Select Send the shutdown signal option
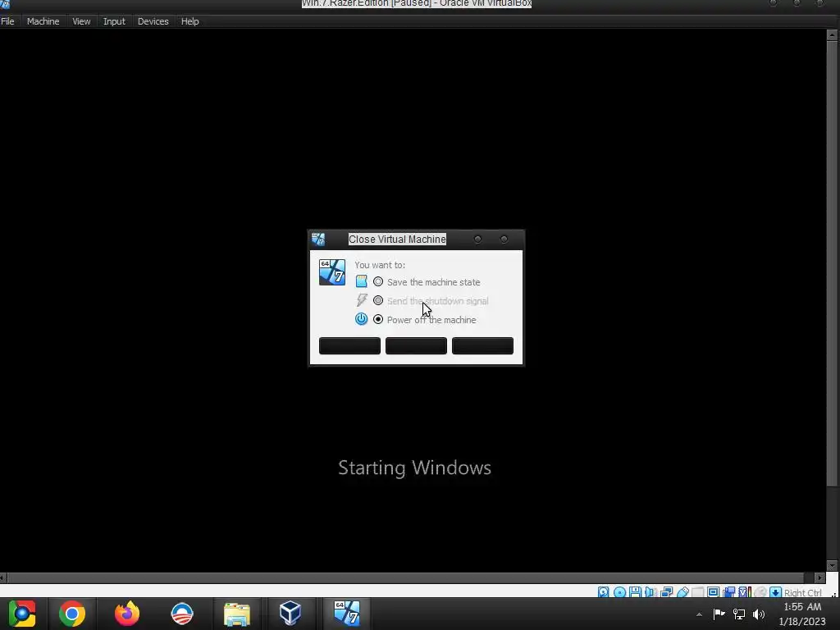This screenshot has height=630, width=840. point(378,300)
